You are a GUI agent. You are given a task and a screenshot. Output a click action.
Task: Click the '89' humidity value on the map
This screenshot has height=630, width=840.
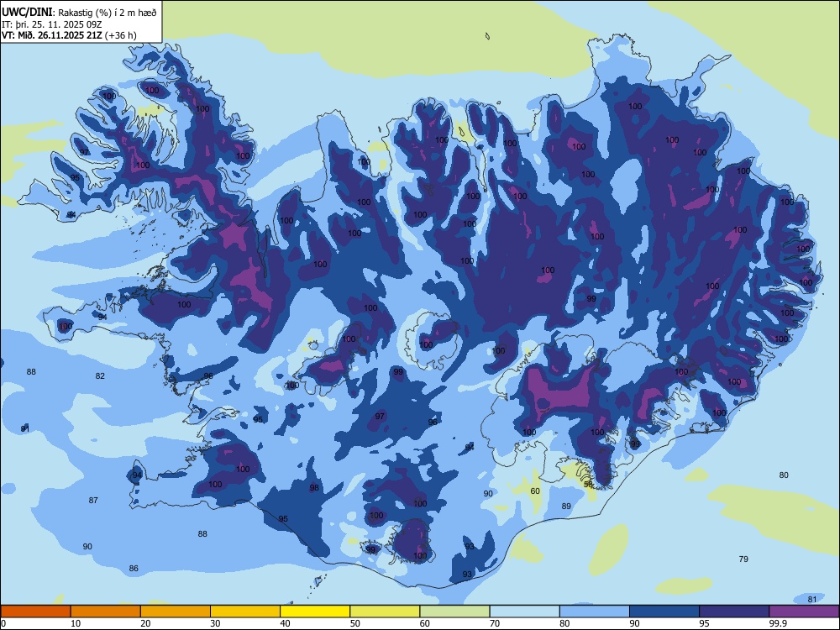tap(566, 507)
